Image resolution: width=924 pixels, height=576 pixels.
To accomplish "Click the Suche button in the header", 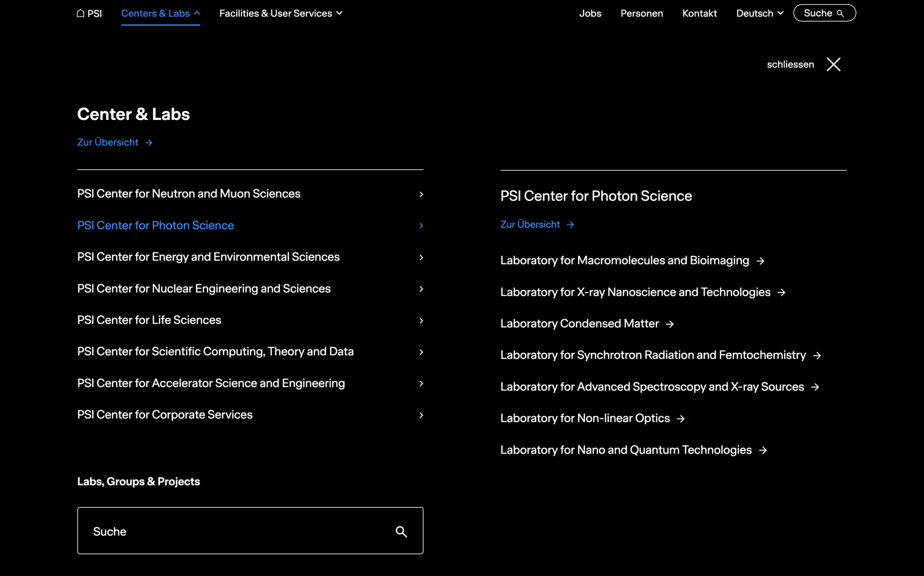I will click(x=824, y=13).
